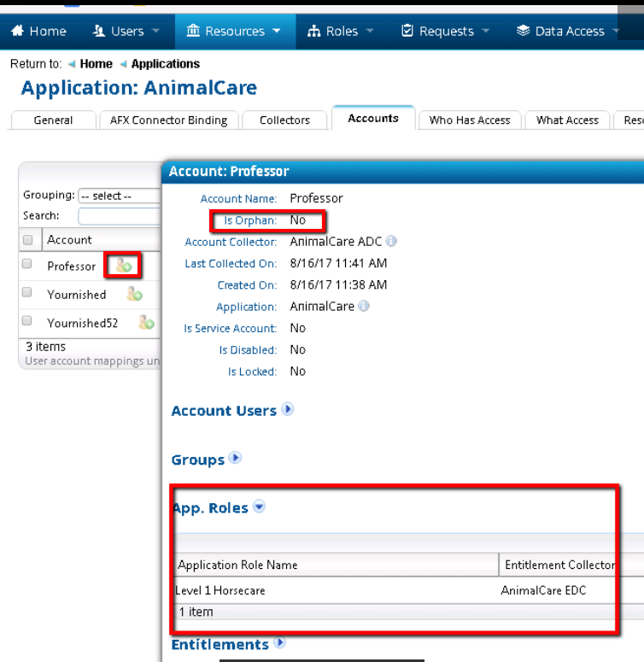Switch to the Who Has Access tab
The height and width of the screenshot is (662, 644).
click(469, 120)
